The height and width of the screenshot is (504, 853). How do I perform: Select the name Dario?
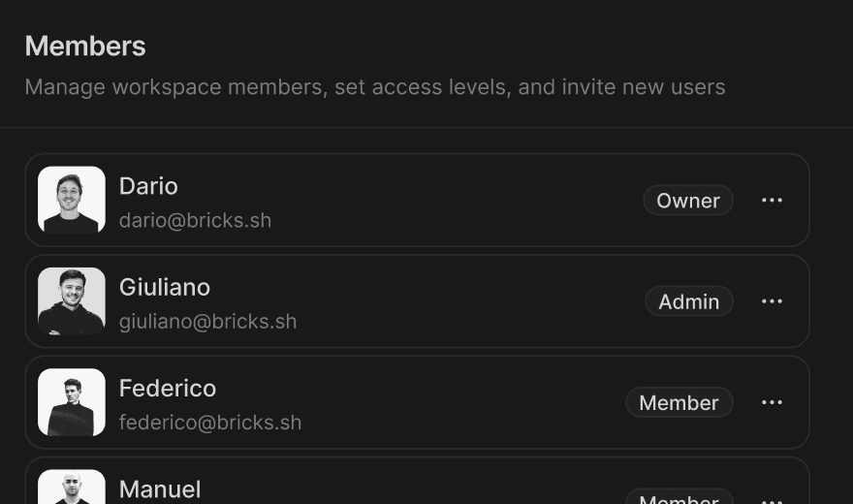[x=148, y=186]
